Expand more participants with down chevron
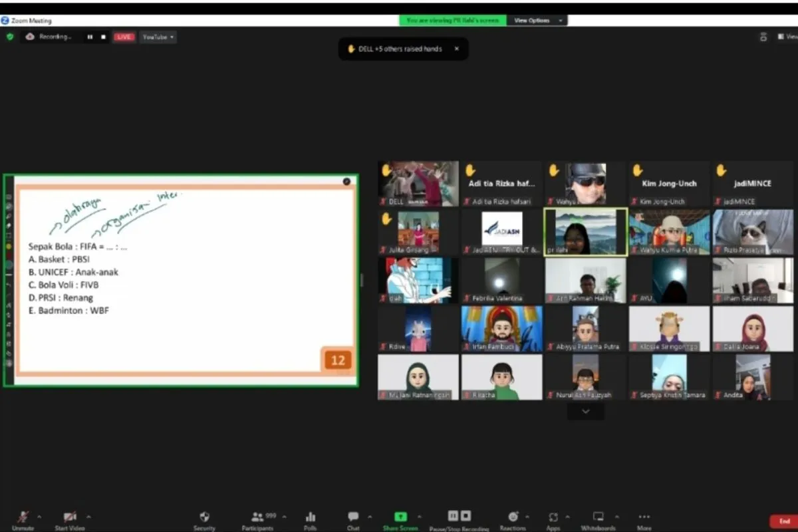Screen dimensions: 798x532 coord(585,412)
